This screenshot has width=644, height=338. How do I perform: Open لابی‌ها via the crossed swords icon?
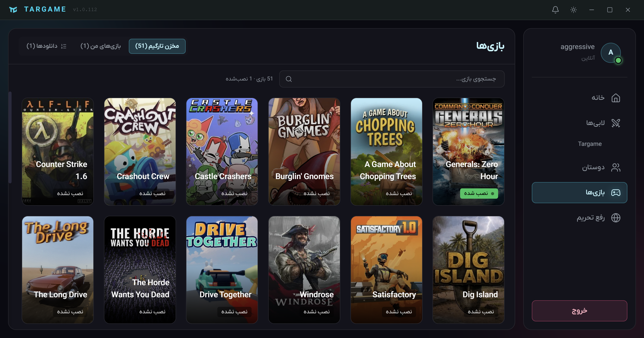(616, 123)
